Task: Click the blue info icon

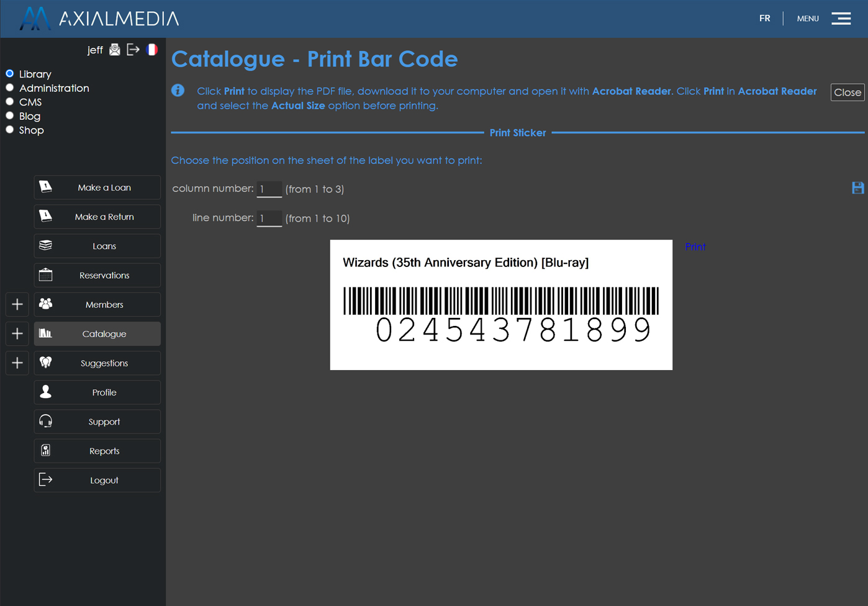Action: pyautogui.click(x=178, y=91)
